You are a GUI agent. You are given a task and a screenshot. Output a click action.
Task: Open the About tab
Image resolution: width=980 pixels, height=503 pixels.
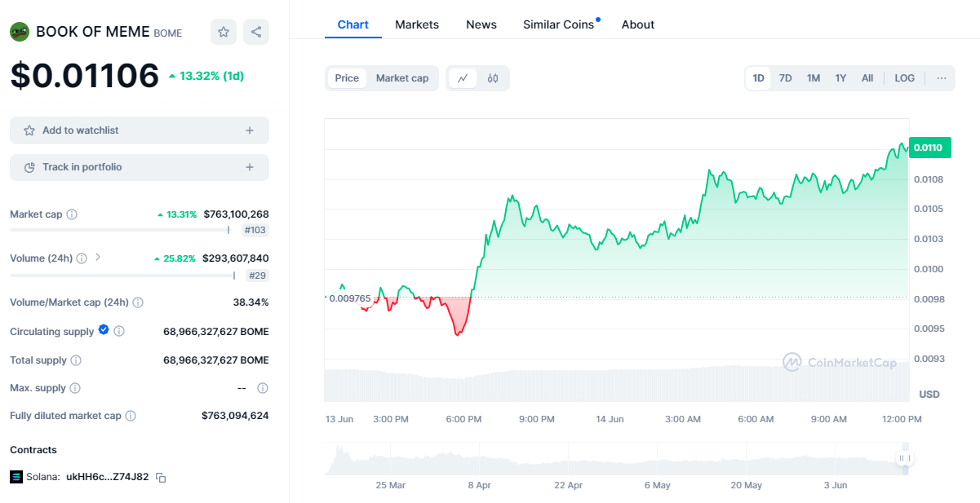[638, 24]
